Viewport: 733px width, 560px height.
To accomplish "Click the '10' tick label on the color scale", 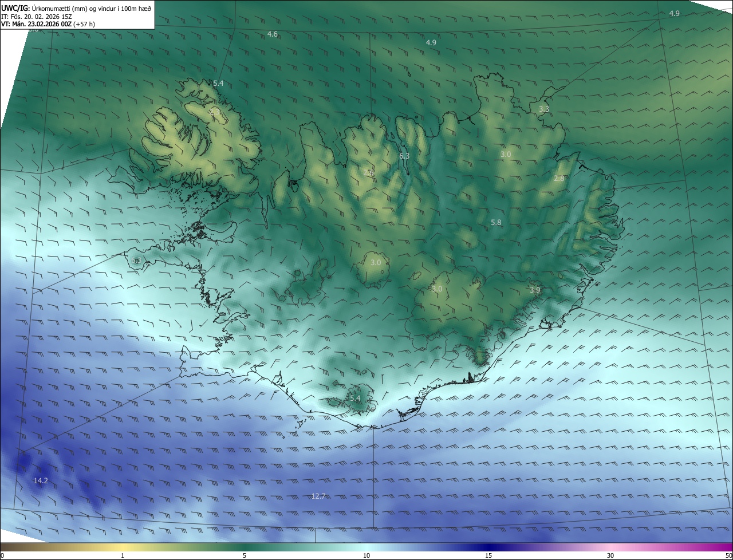I will [x=366, y=555].
